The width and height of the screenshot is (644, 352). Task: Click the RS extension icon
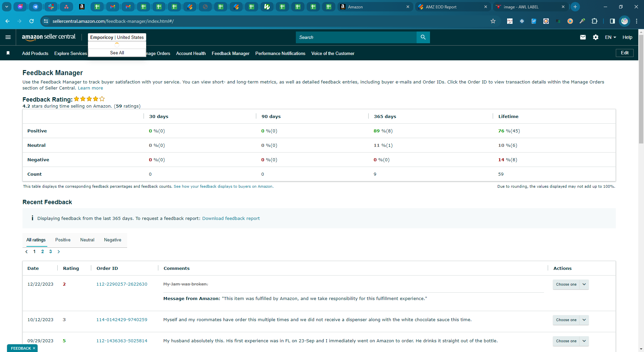(558, 21)
